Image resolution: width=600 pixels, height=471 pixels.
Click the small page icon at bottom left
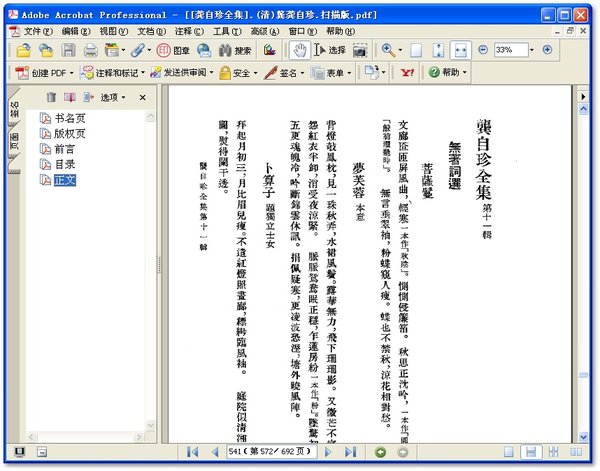[x=42, y=452]
